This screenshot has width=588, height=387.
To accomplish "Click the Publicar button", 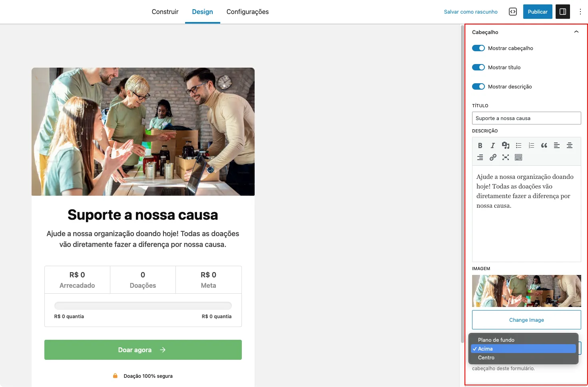I will pos(537,12).
